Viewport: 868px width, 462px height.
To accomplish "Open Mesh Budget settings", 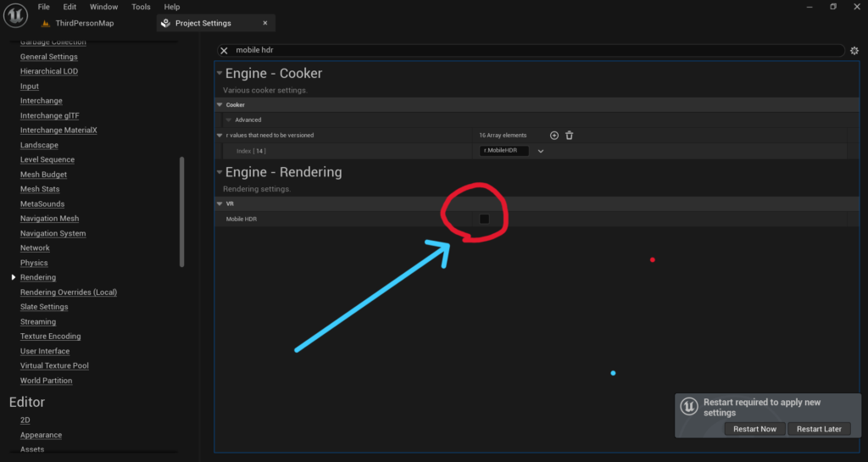I will pos(44,175).
